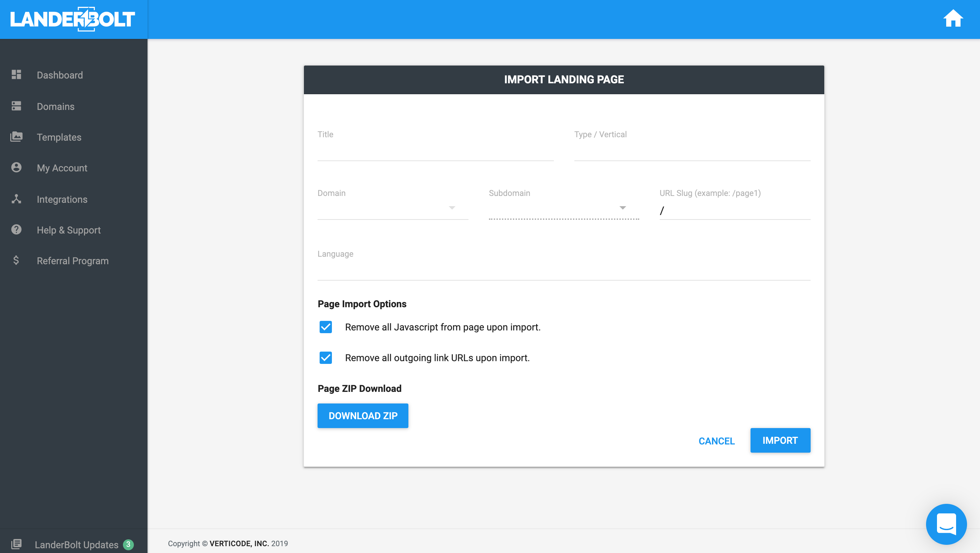Uncheck Remove all outgoing link URLs
980x553 pixels.
tap(326, 358)
